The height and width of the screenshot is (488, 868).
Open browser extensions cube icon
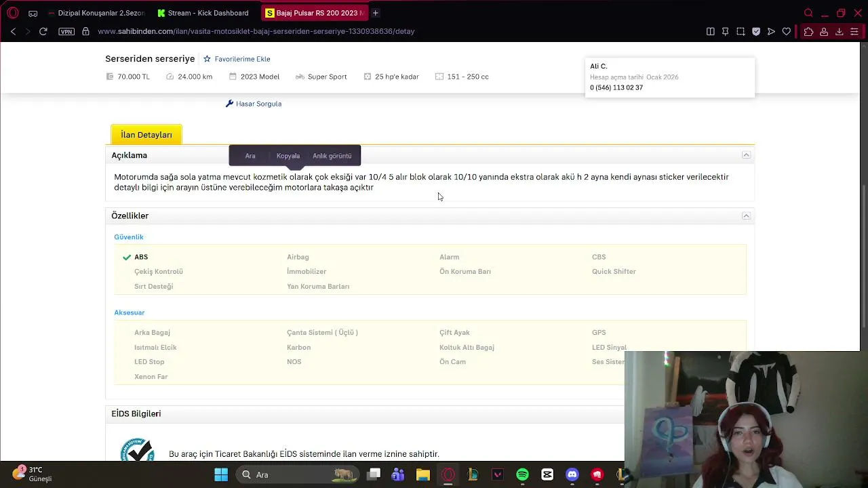click(808, 31)
